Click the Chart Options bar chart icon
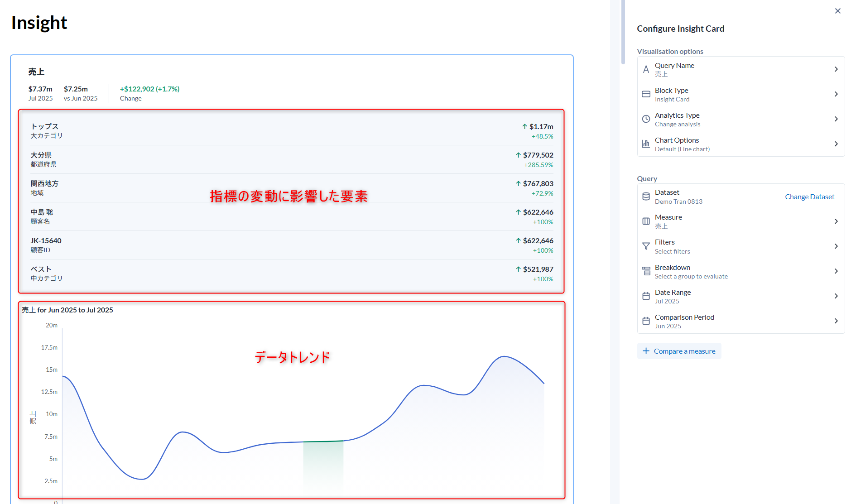This screenshot has height=504, width=851. point(646,144)
